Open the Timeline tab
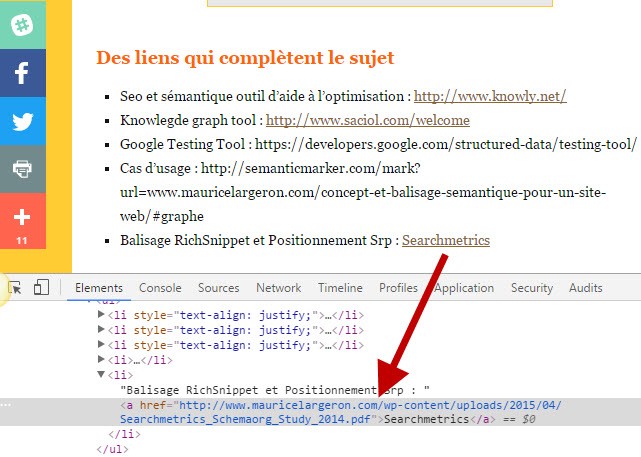Screen dimensions: 641x457 tap(340, 288)
